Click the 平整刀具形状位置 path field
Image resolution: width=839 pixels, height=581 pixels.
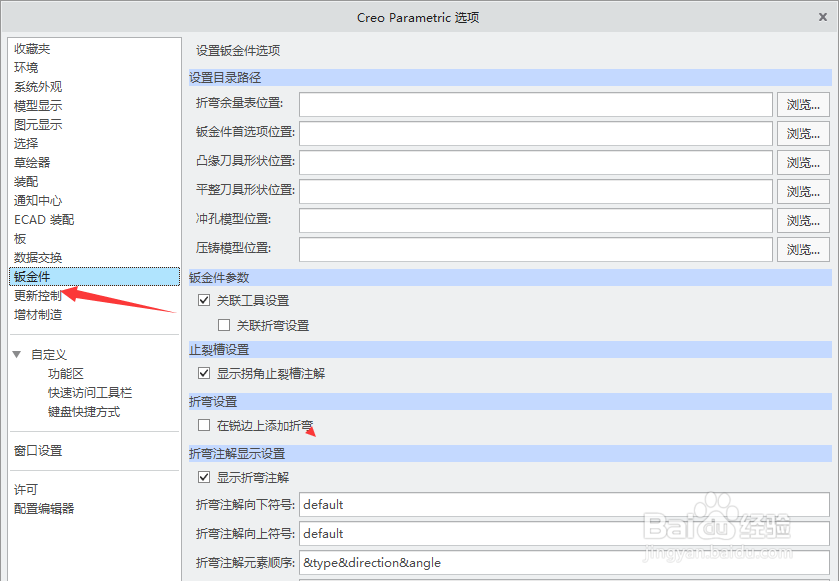pos(536,192)
